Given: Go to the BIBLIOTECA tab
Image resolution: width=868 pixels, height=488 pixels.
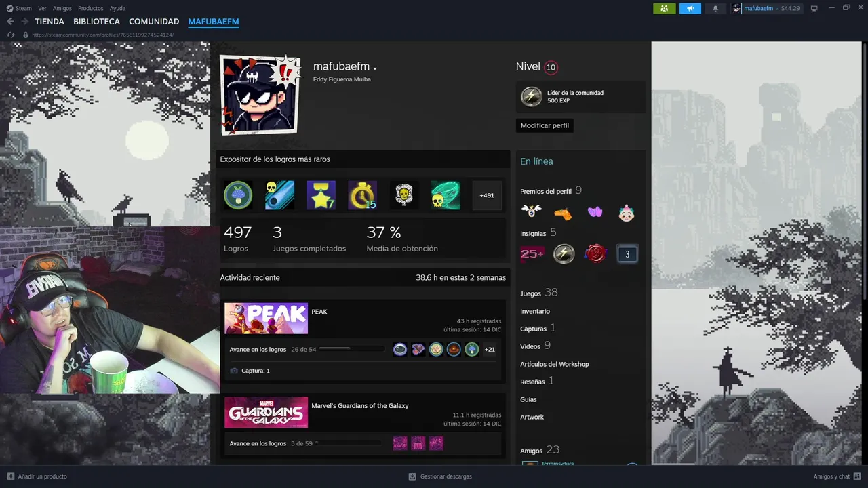Looking at the screenshot, I should [96, 22].
